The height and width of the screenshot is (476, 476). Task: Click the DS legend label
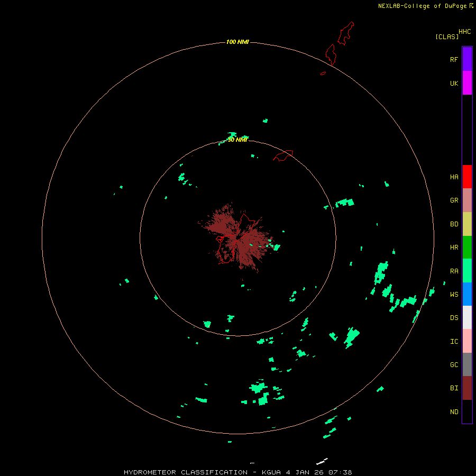pos(454,318)
